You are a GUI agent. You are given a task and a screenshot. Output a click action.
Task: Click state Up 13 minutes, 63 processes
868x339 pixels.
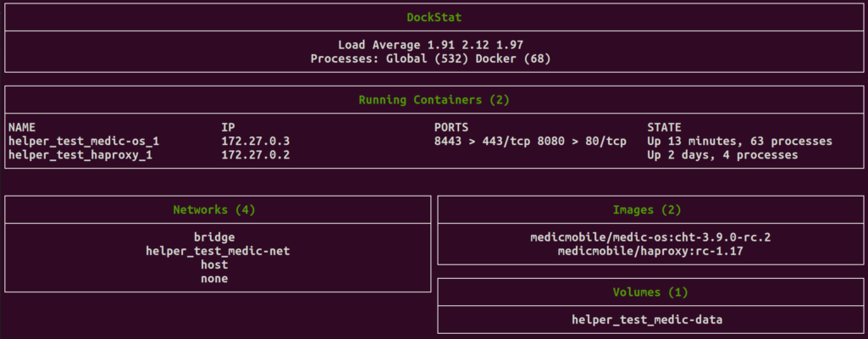[x=739, y=142]
